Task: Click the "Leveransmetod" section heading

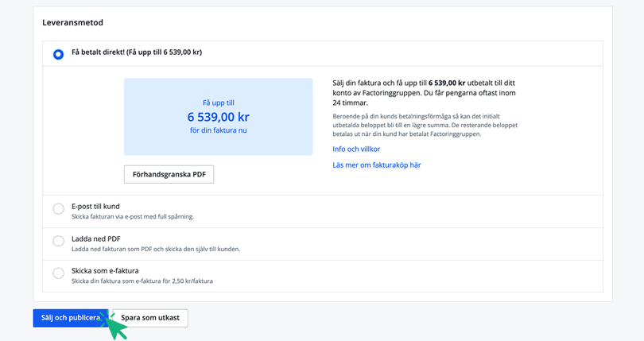Action: coord(72,23)
